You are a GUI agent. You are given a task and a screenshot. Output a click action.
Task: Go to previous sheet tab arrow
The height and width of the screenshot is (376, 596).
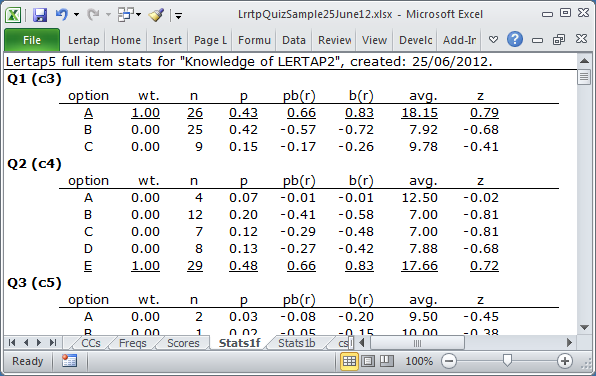(26, 343)
